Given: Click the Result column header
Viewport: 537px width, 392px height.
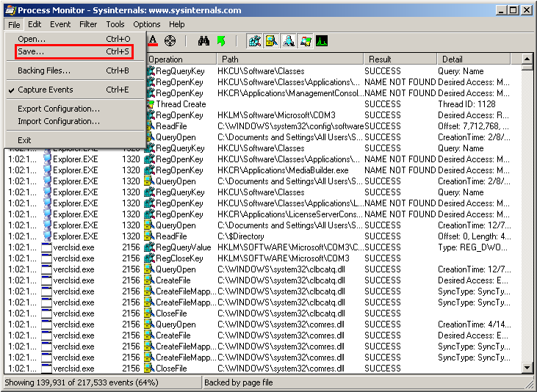Looking at the screenshot, I should tap(400, 59).
